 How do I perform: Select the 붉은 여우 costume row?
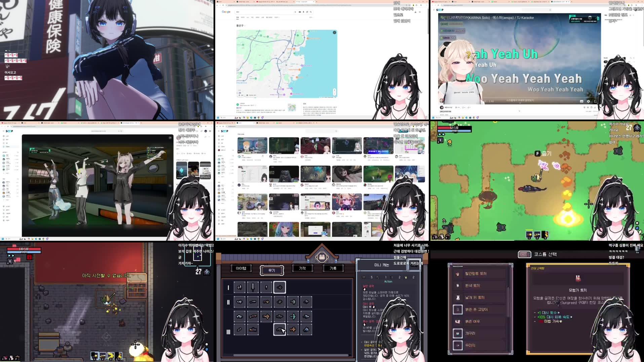[480, 322]
